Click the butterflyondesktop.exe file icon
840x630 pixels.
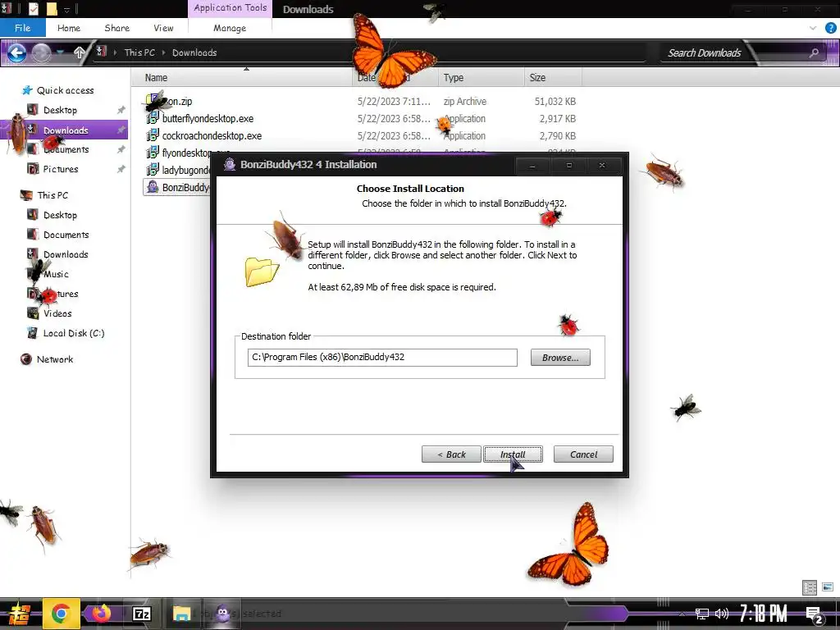[x=153, y=118]
